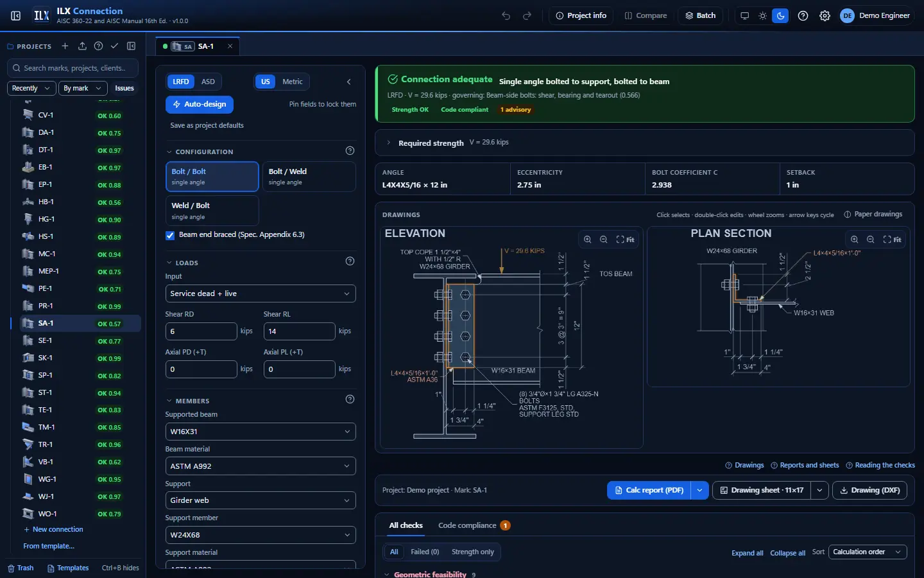Viewport: 924px width, 578px height.
Task: Open the Support Girder web dropdown
Action: coord(261,500)
